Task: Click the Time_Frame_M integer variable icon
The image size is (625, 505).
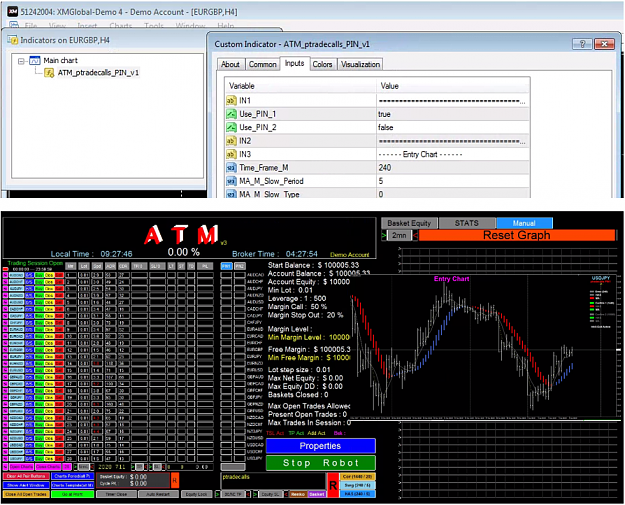Action: [231, 168]
